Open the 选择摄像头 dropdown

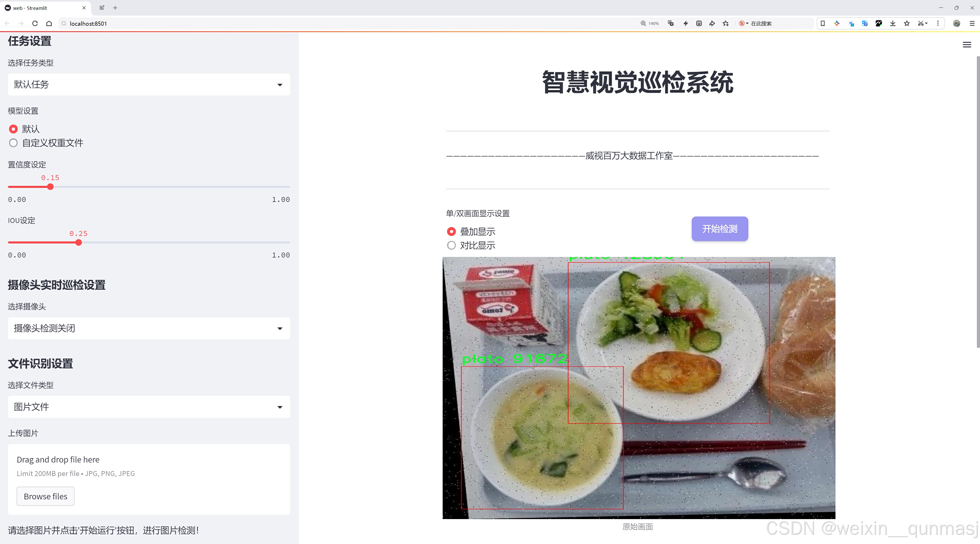149,328
